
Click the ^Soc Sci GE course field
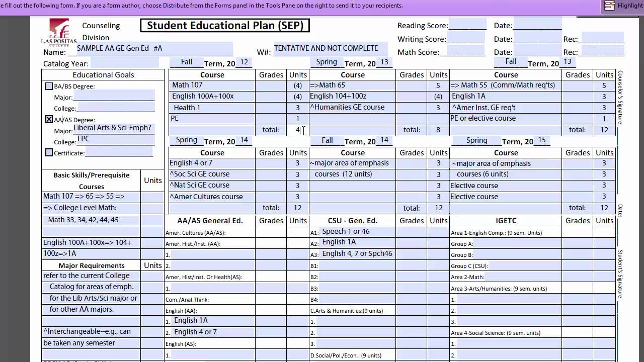(212, 174)
